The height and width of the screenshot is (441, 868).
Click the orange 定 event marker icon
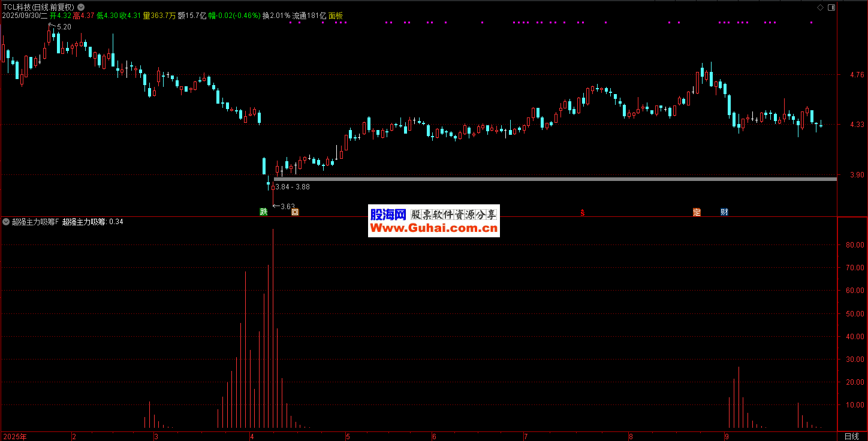pos(696,212)
